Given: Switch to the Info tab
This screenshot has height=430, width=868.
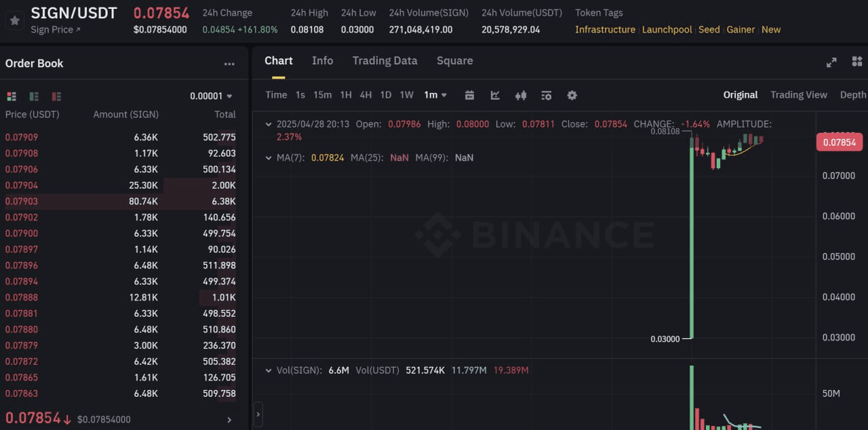Looking at the screenshot, I should (322, 60).
